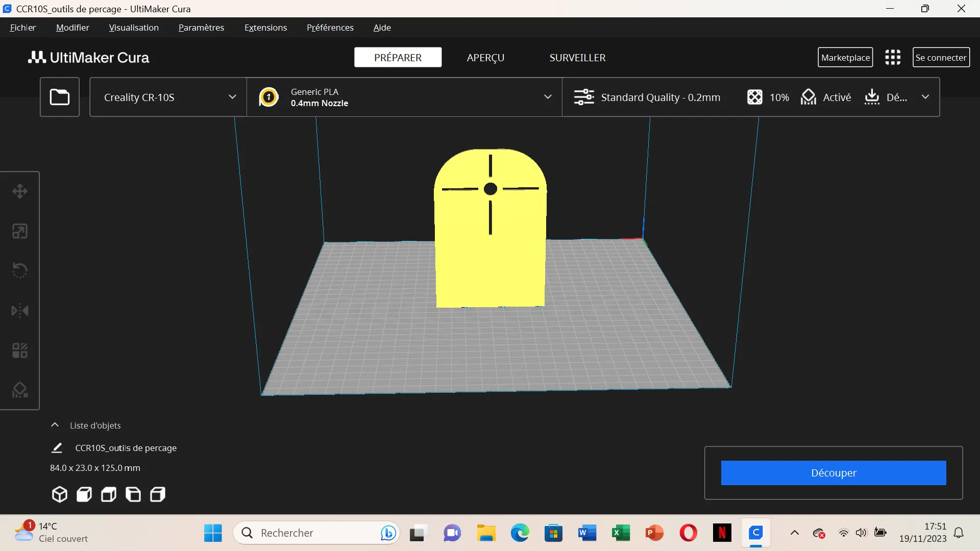
Task: Collapse the Liste d'objets panel
Action: click(55, 425)
